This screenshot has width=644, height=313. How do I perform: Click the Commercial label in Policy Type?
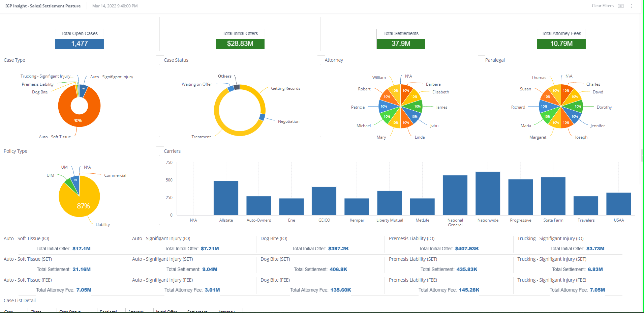tap(115, 175)
